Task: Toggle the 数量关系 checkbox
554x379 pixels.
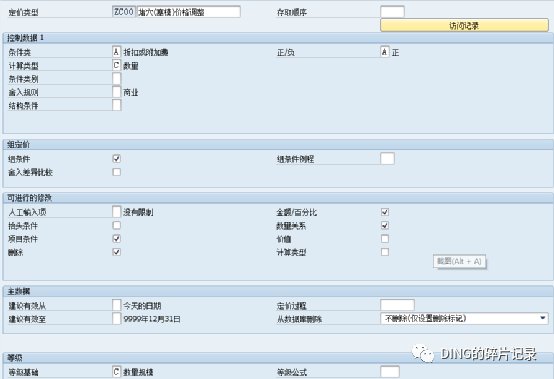Action: coord(385,225)
